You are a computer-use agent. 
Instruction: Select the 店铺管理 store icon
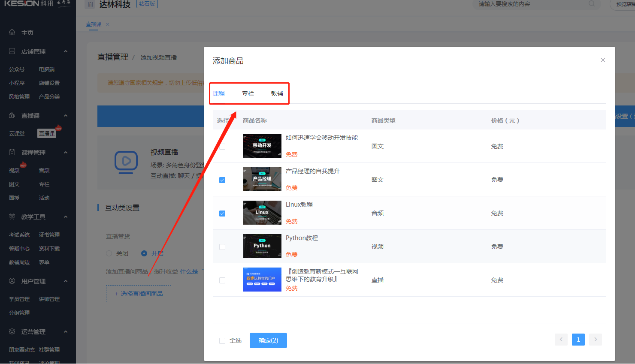(12, 51)
